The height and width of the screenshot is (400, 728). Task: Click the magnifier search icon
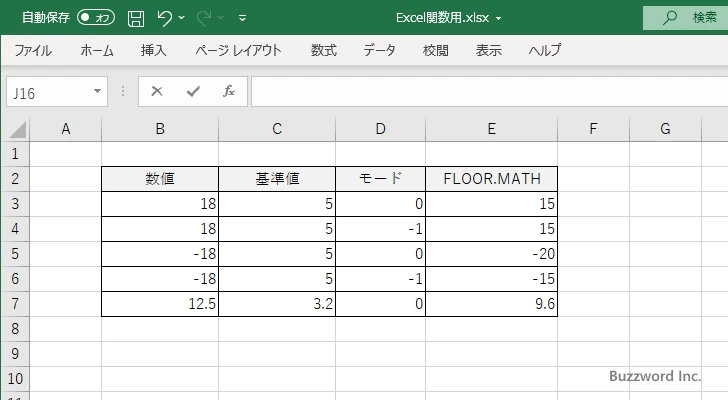(670, 17)
